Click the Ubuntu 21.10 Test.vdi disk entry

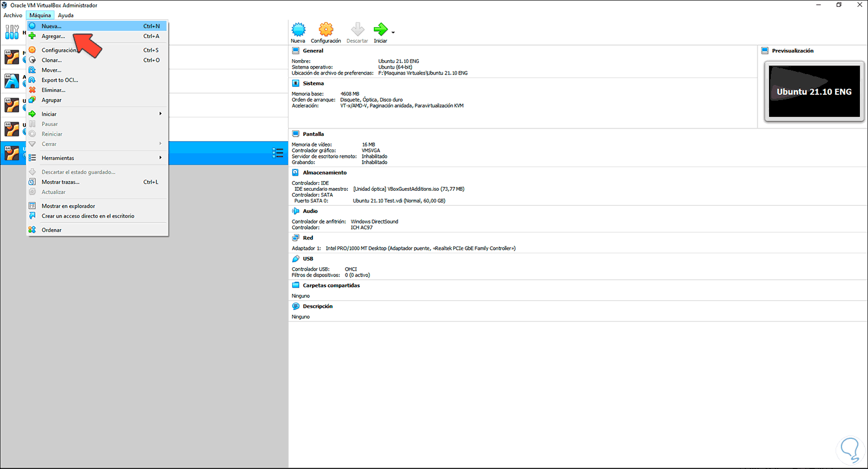pyautogui.click(x=399, y=201)
